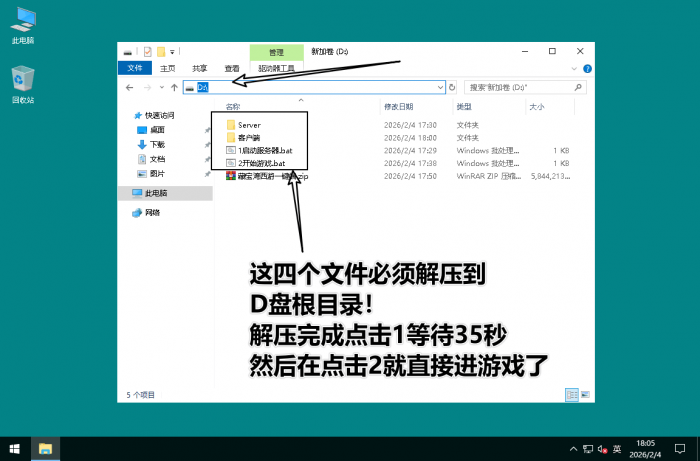Screen dimensions: 700x461
Task: Click the muted volume icon in tray
Action: (x=602, y=449)
